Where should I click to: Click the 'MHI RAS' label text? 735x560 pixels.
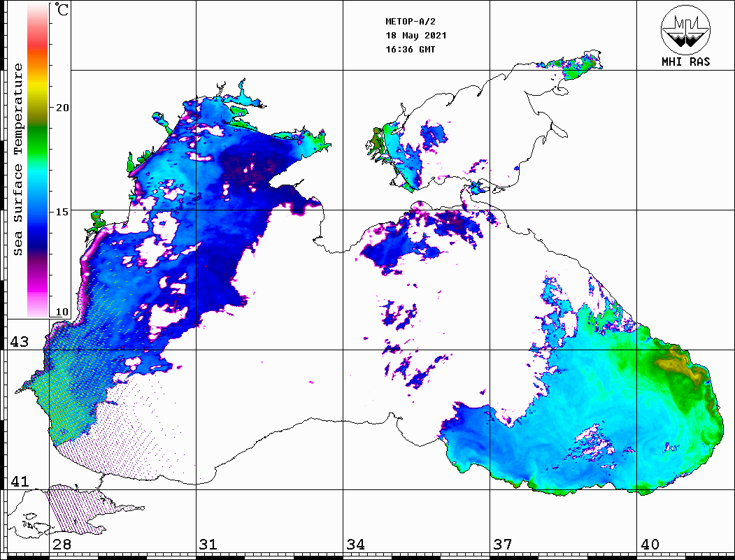(685, 62)
